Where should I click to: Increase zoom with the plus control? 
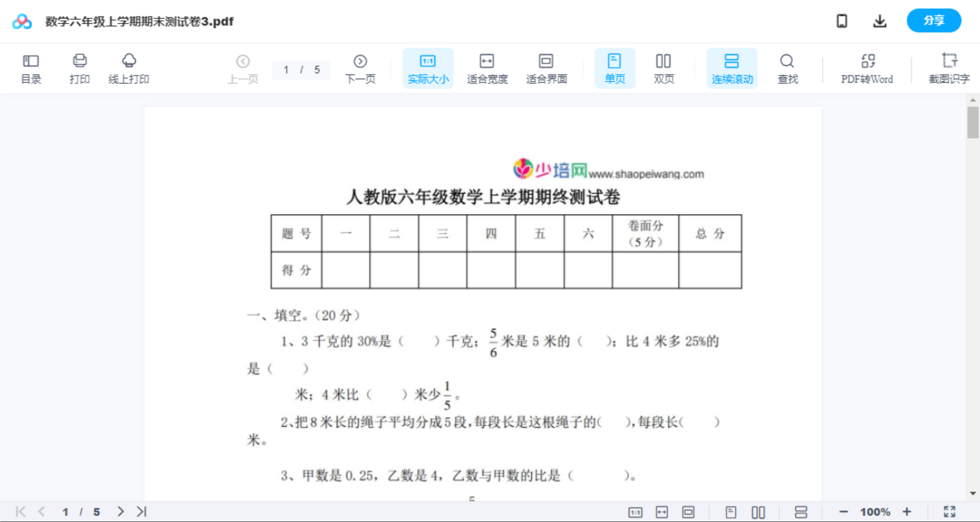pyautogui.click(x=908, y=511)
